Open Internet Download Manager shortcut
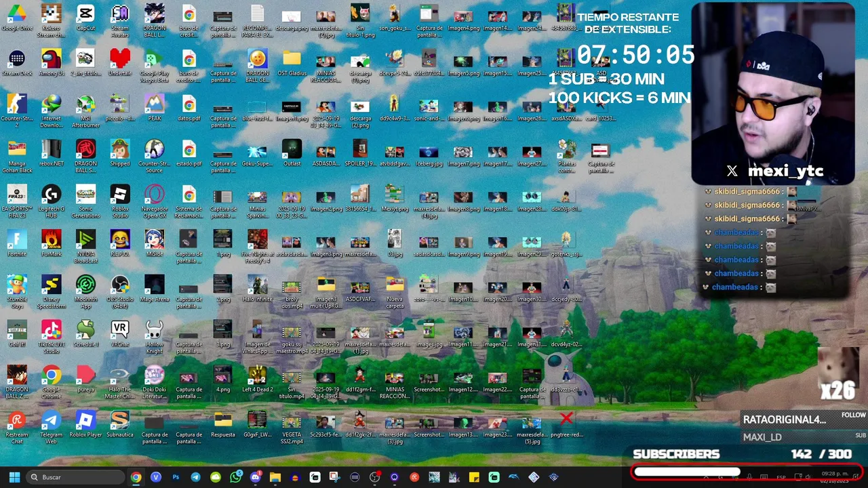 (x=52, y=110)
